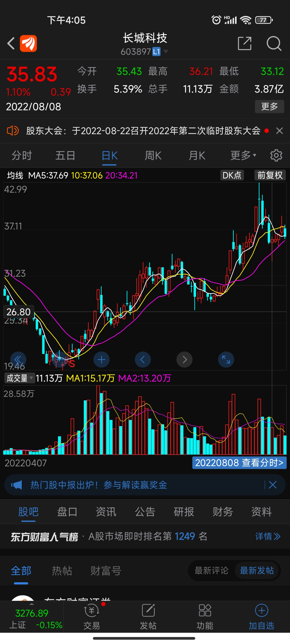Click the 更多 quote details button
This screenshot has width=290, height=644.
coord(270,107)
